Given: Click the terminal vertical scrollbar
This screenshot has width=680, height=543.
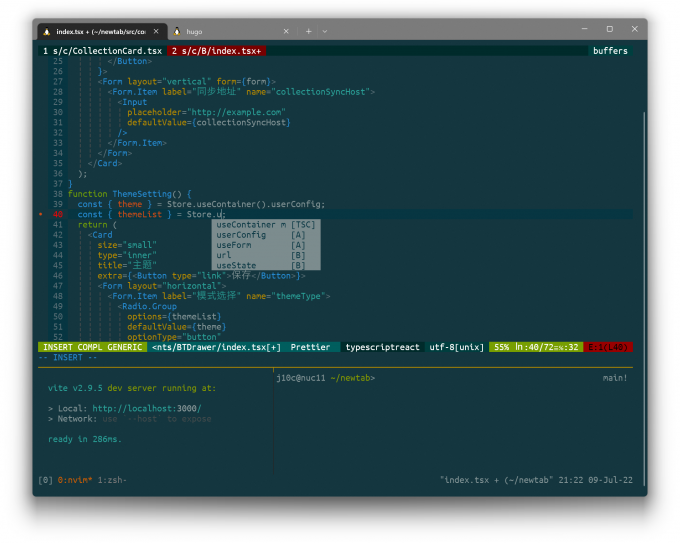Looking at the screenshot, I should [644, 299].
